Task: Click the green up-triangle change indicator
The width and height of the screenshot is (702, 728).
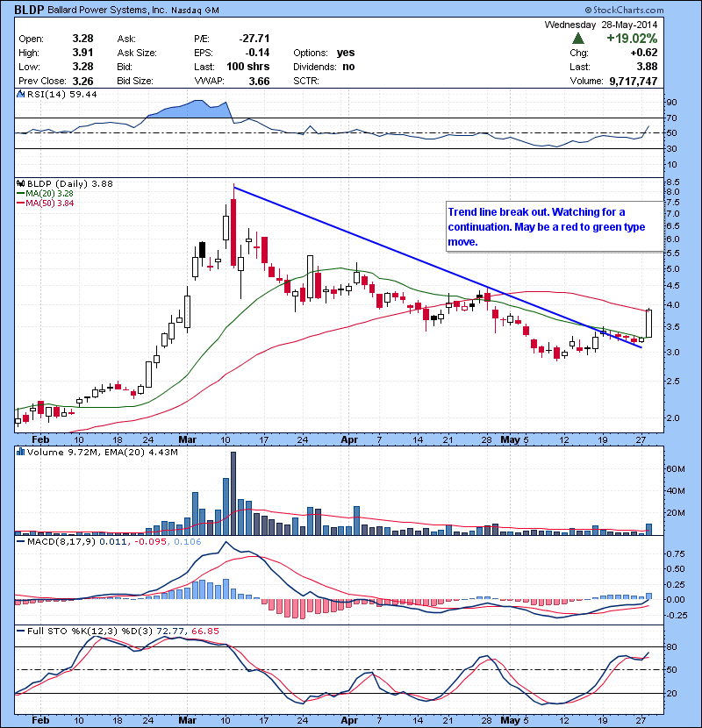Action: pos(578,38)
